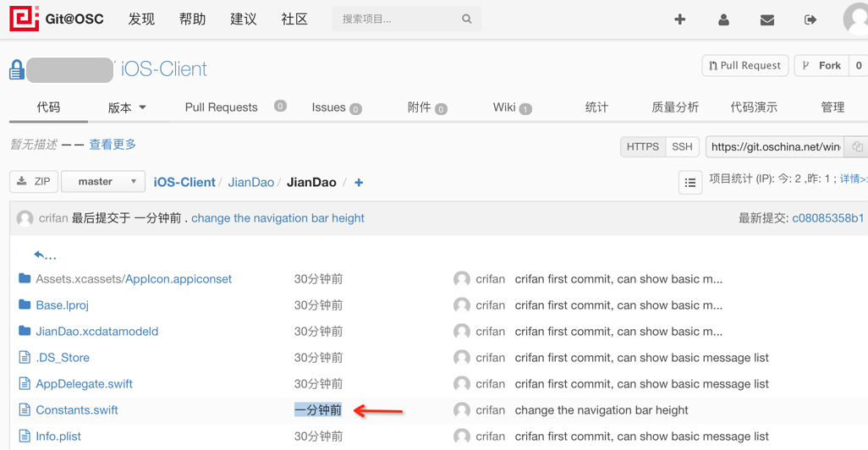Click file icon of Info.plist row
This screenshot has height=450, width=868.
[x=25, y=436]
